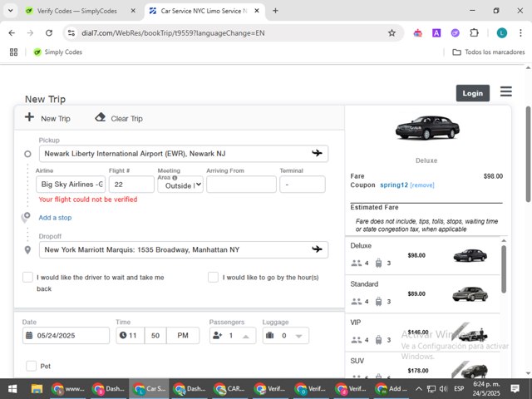Click the passenger icon in the Passengers field
Screen dimensions: 532x399
[x=217, y=336]
